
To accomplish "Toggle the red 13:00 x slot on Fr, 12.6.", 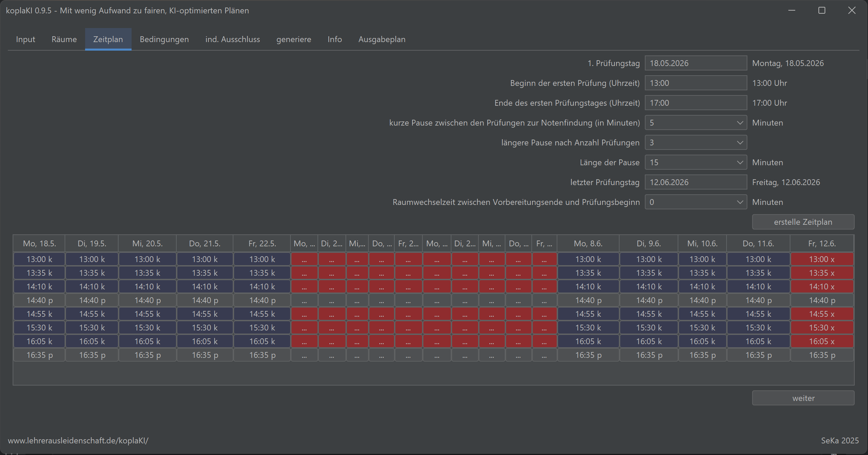I will (x=822, y=259).
